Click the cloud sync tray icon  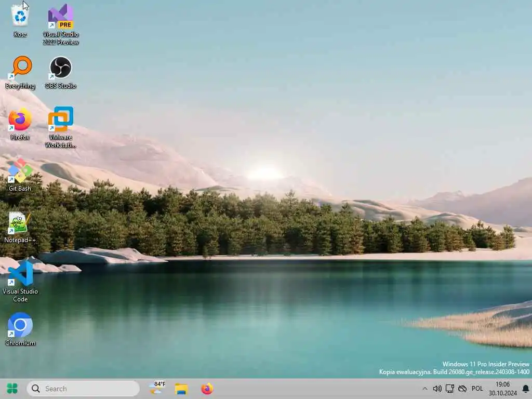(462, 389)
